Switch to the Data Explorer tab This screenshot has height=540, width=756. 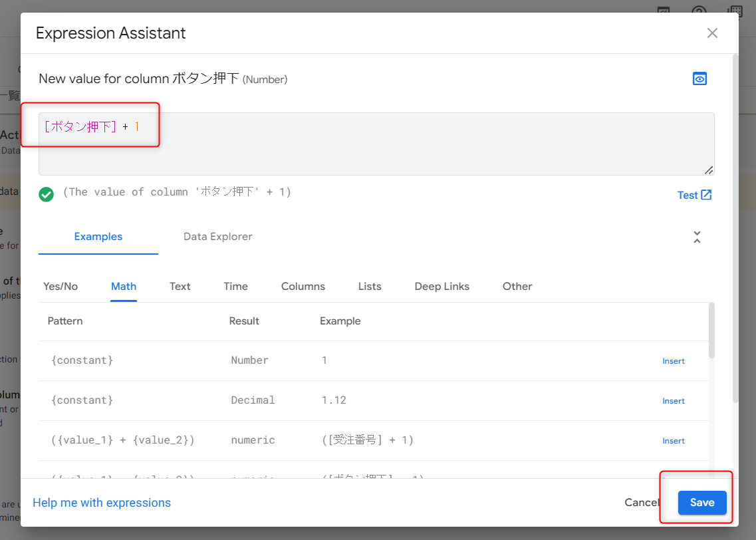[x=218, y=237]
